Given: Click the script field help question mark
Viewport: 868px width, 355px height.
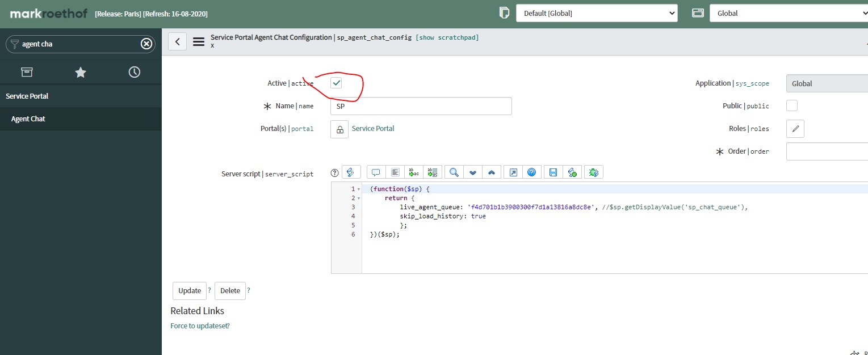Looking at the screenshot, I should click(x=335, y=173).
